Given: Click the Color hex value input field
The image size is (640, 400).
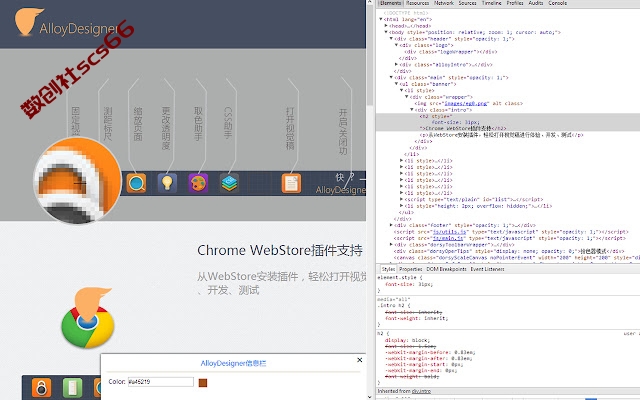Looking at the screenshot, I should 160,382.
